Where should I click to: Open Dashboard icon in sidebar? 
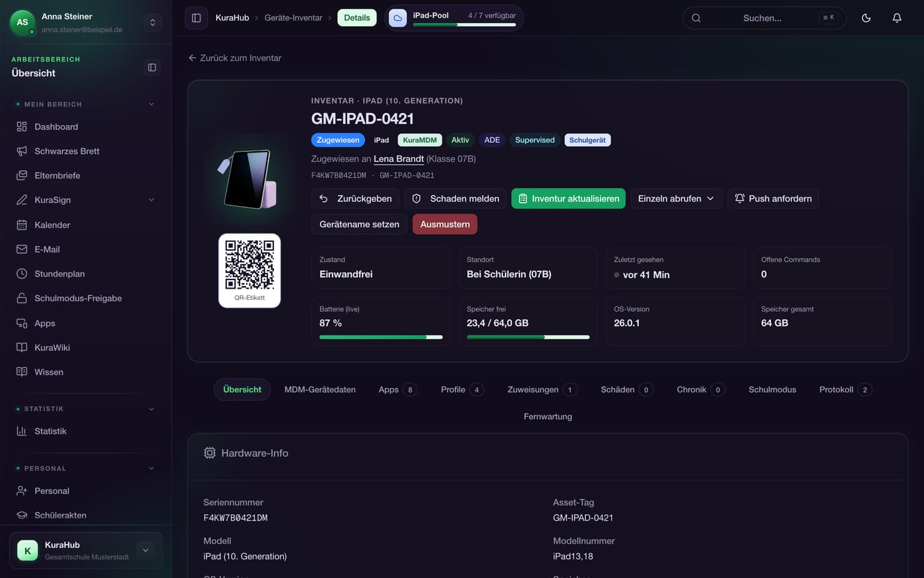coord(22,126)
